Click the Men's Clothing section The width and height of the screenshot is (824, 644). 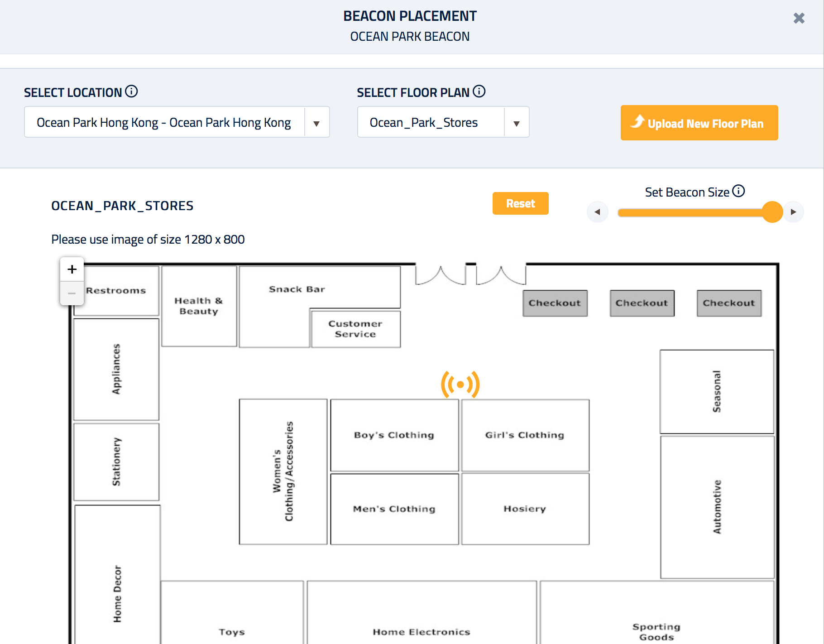[394, 509]
